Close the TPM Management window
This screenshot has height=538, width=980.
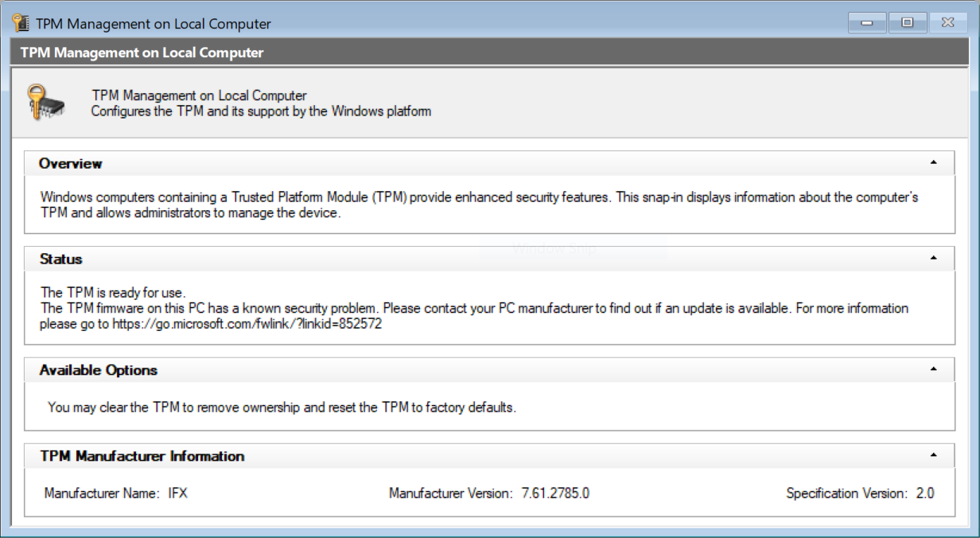947,23
